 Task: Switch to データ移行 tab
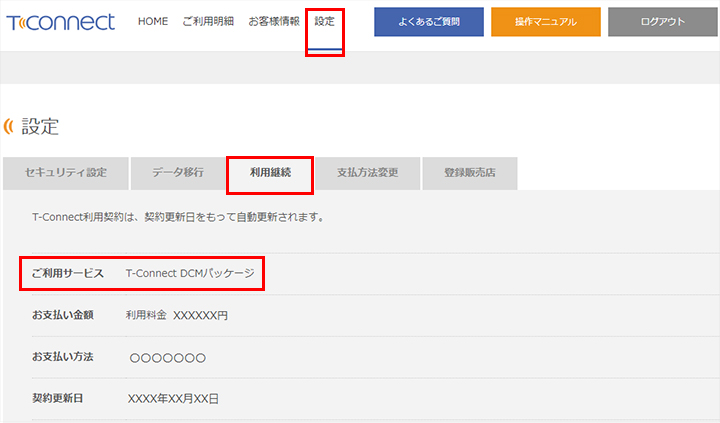[178, 173]
